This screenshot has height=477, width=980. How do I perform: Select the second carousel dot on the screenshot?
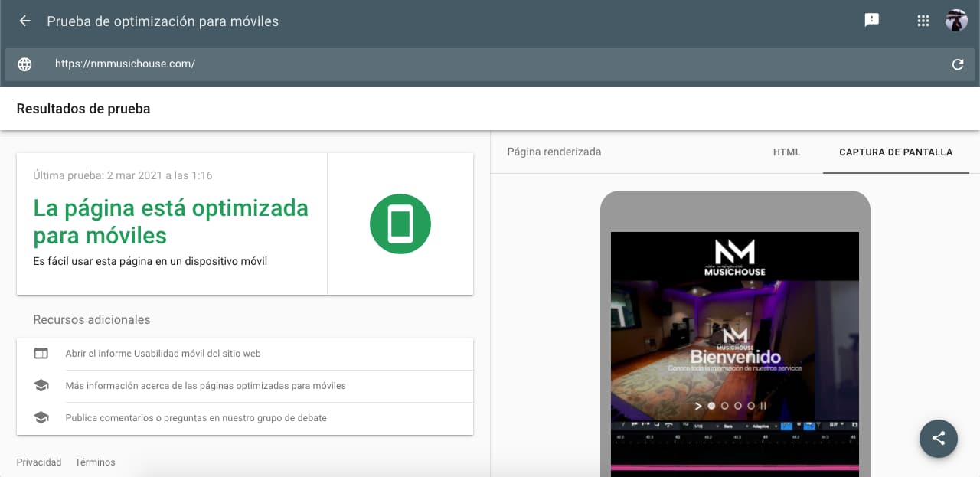(x=725, y=406)
